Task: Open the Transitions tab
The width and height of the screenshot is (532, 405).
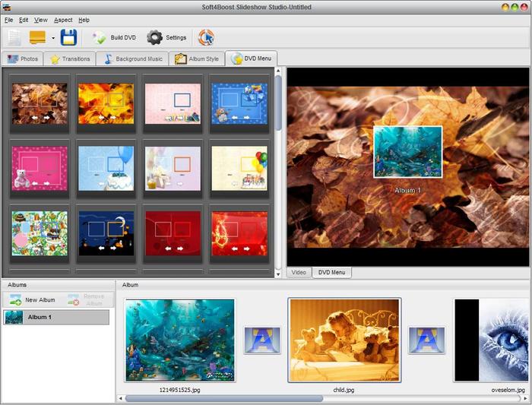Action: 69,59
